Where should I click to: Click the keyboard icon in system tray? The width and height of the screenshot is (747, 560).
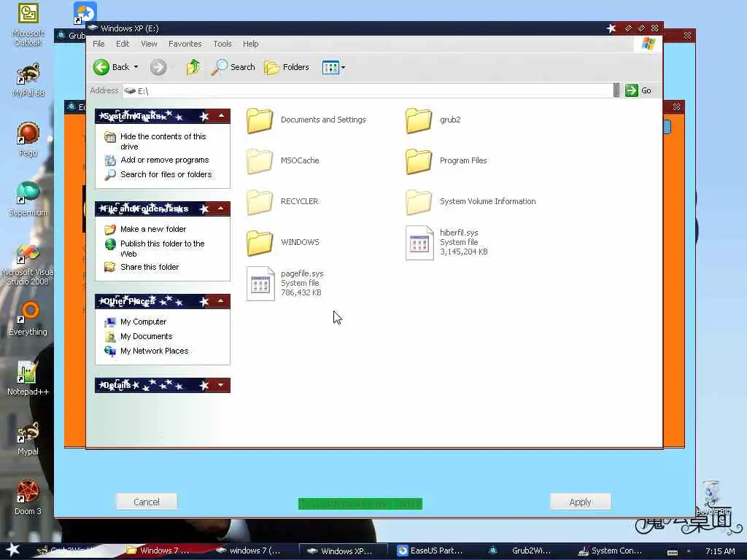coord(672,553)
